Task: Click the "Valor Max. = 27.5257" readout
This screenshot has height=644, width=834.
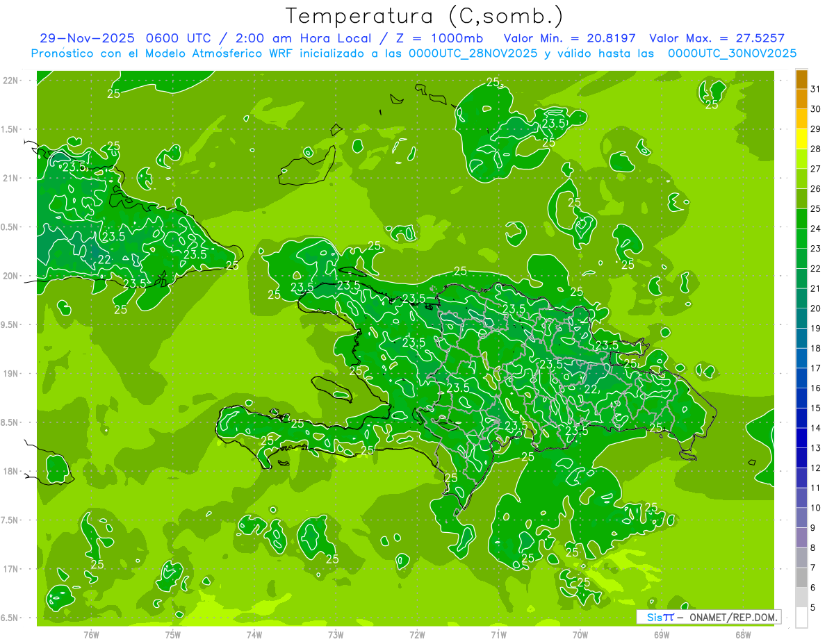Action: tap(717, 38)
